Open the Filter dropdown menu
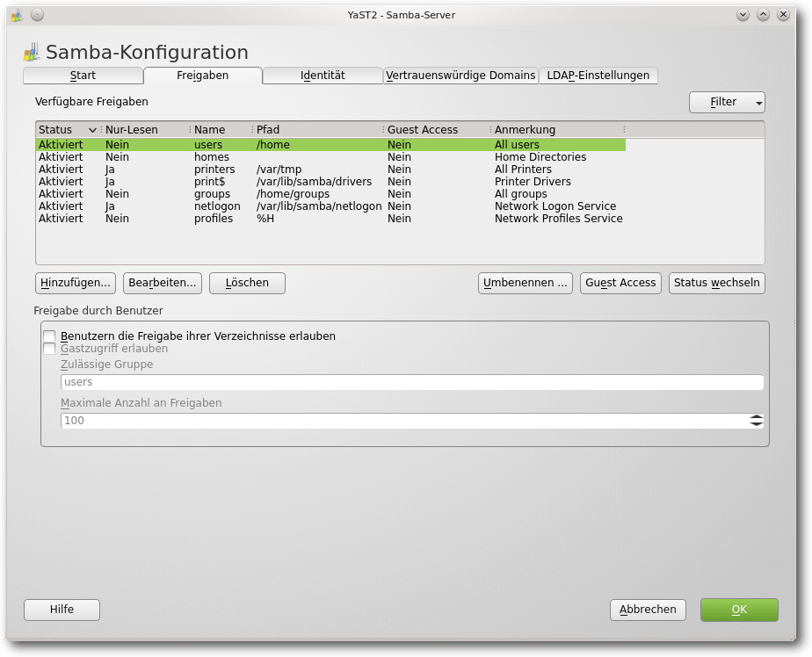Screen dimensions: 812x657 pyautogui.click(x=727, y=102)
